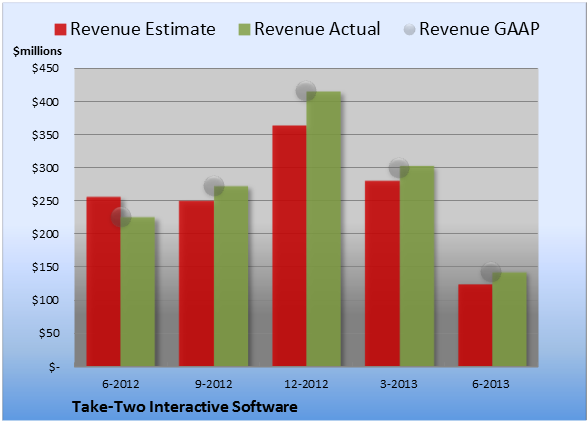588x422 pixels.
Task: Select the green actual bar for 9-2012
Action: [x=231, y=276]
